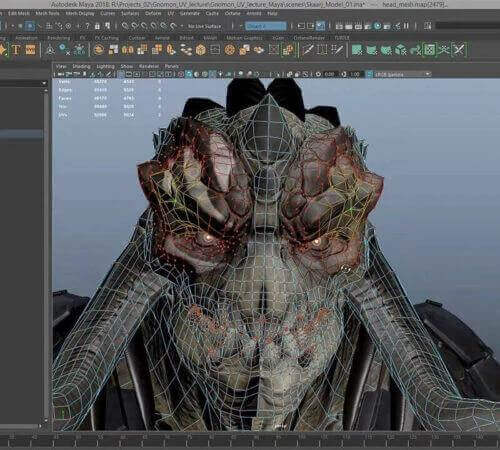Click the orange SVG shelf icon
This screenshot has width=500, height=450.
(31, 50)
